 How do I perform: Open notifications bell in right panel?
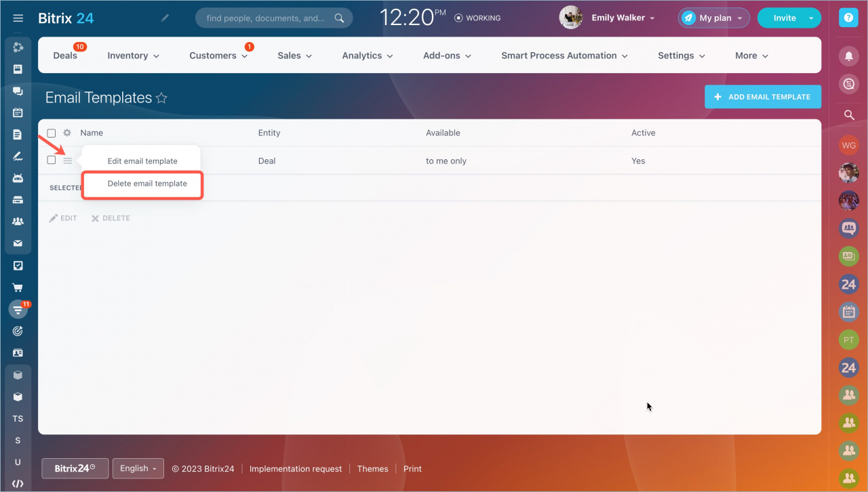848,56
